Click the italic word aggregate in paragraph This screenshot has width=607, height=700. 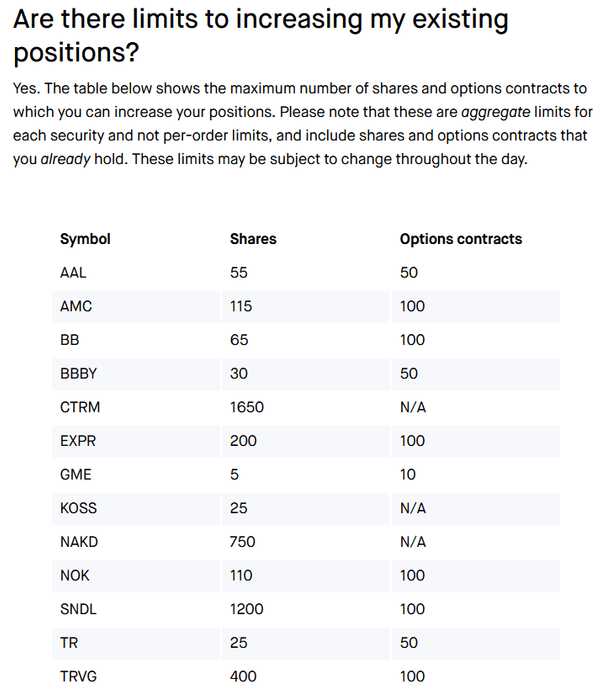(x=496, y=112)
